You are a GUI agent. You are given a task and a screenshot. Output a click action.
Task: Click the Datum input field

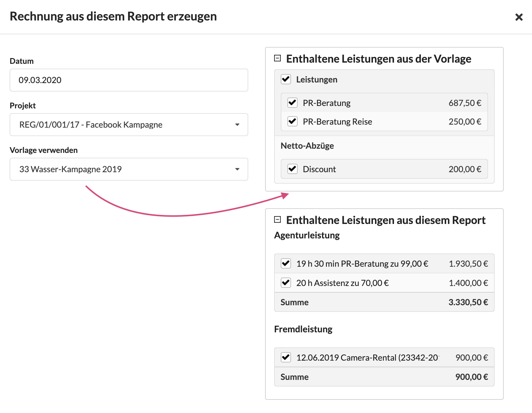click(129, 80)
